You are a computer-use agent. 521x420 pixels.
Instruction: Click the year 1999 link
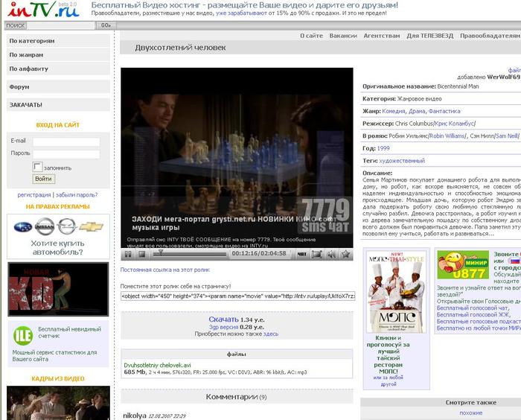point(383,148)
